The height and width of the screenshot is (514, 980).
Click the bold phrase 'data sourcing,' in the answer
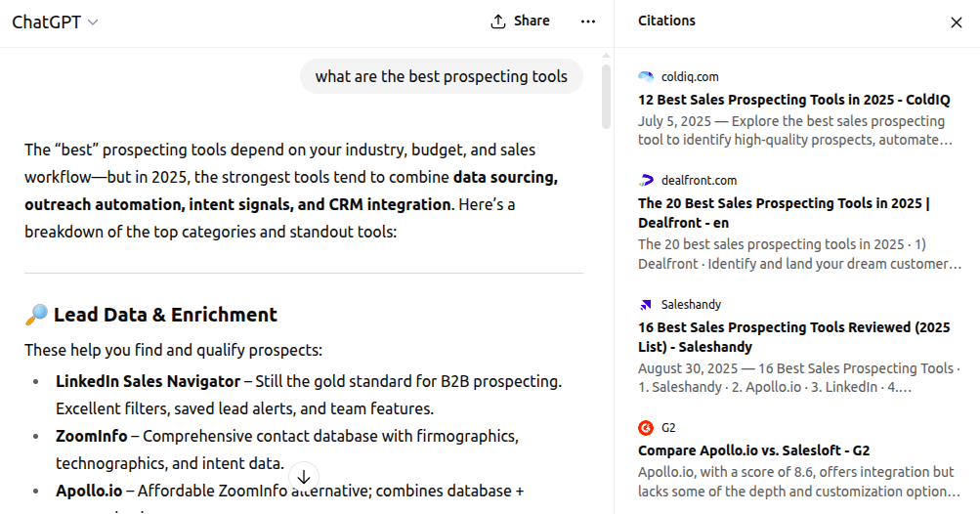click(x=505, y=177)
